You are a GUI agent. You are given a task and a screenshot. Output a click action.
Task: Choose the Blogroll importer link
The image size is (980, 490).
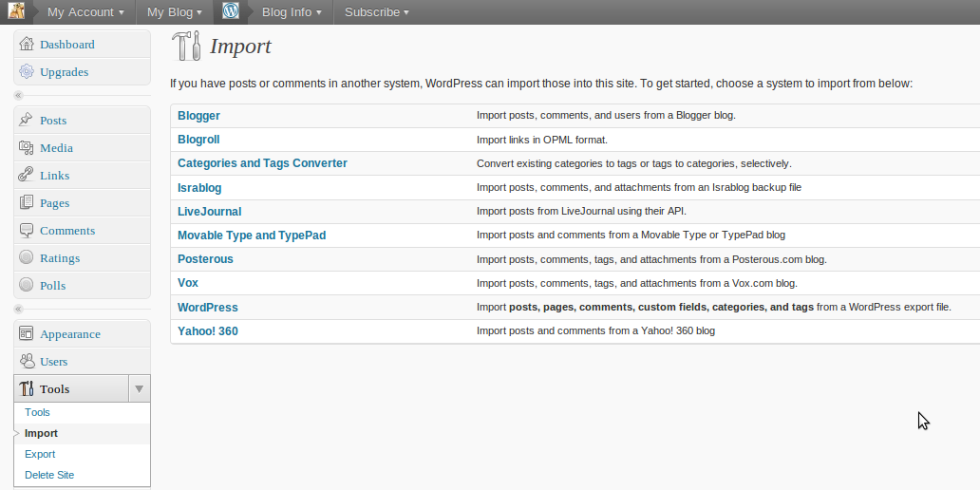[x=198, y=140]
